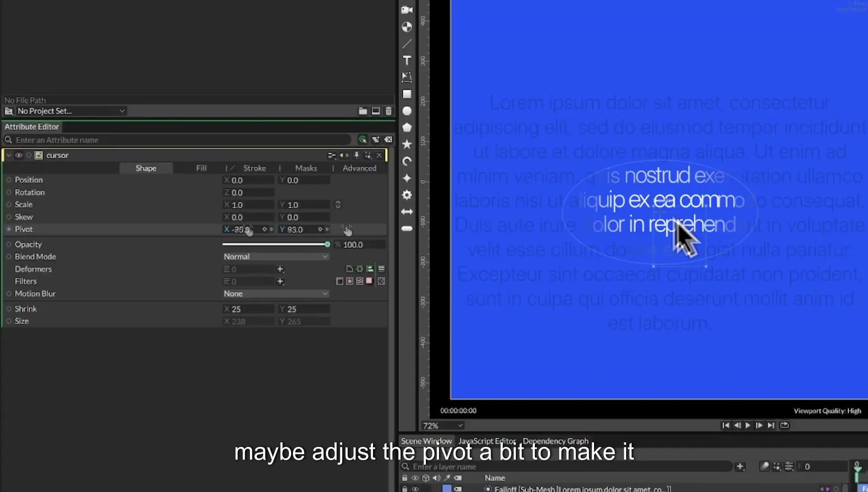Switch to the Advanced tab
The image size is (868, 492).
point(359,168)
